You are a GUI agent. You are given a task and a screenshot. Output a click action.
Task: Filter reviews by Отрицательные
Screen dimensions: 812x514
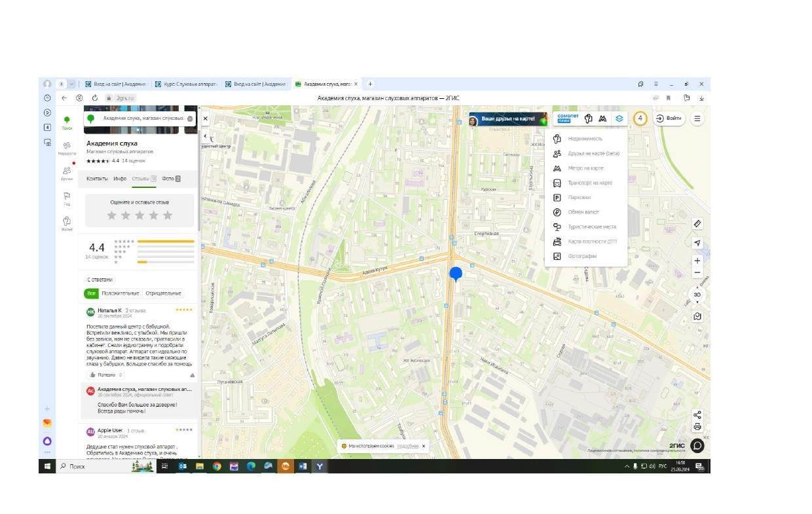(163, 293)
